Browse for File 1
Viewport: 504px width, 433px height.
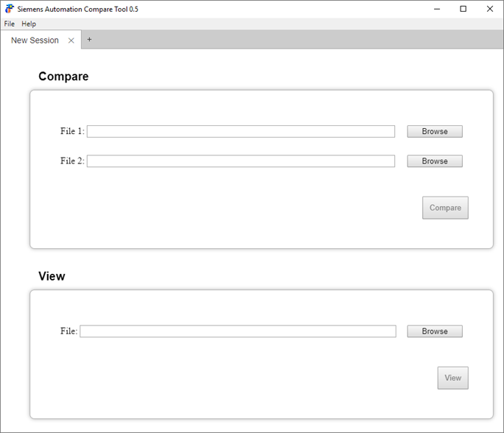pos(435,131)
